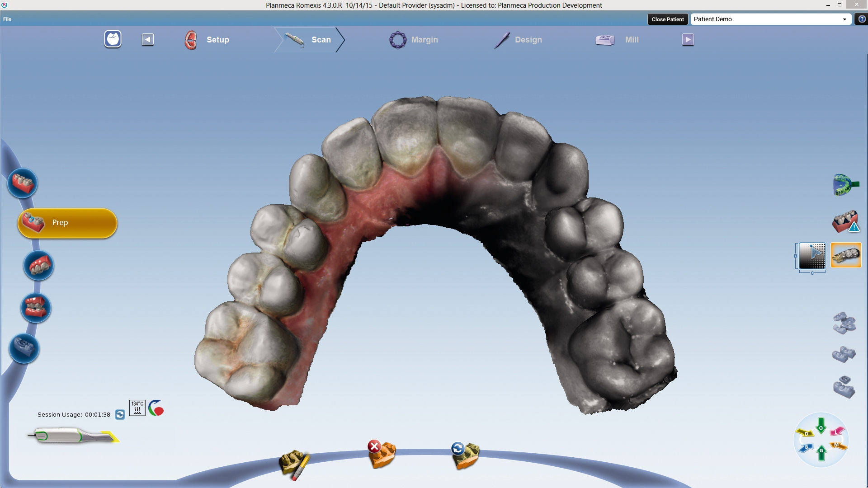Select the buccal bite scan icon
The image size is (868, 488).
[36, 308]
